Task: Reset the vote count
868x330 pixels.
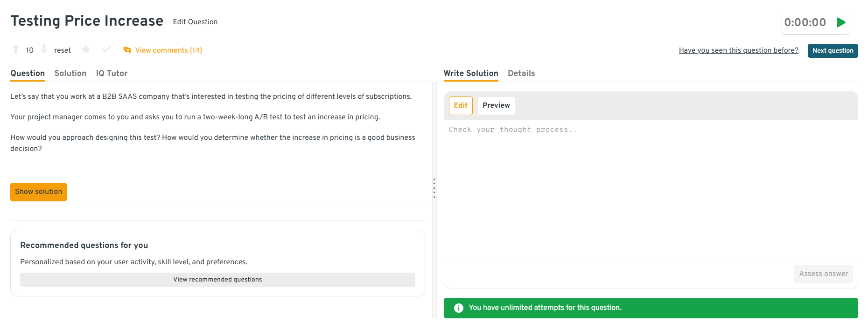Action: click(x=63, y=50)
